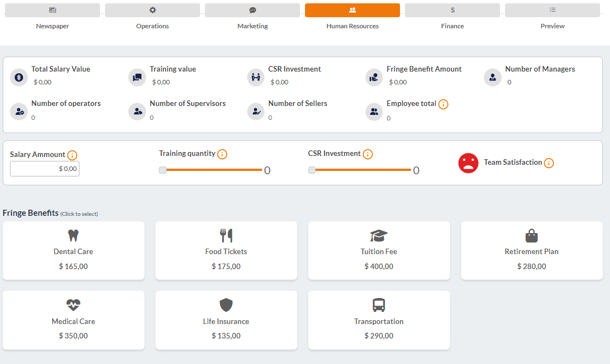
Task: Select the Medical Care fringe benefit
Action: click(x=73, y=320)
